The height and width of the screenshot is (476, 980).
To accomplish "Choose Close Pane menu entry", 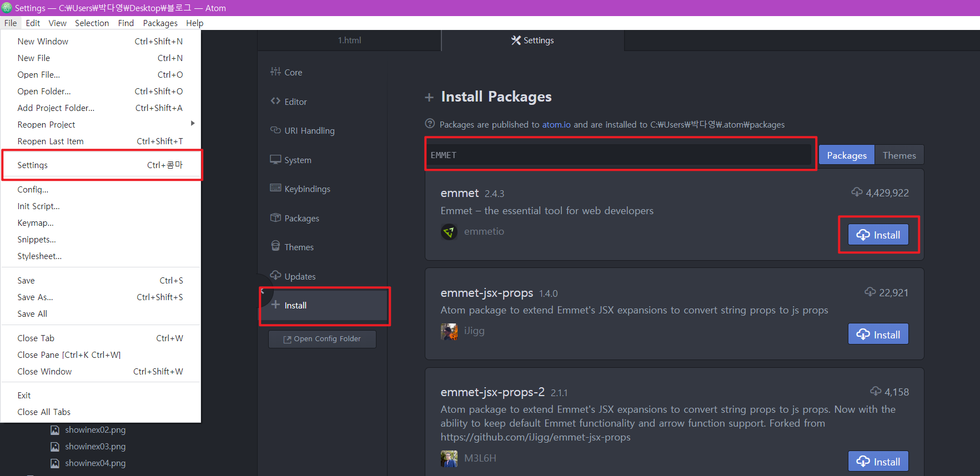I will (x=100, y=355).
